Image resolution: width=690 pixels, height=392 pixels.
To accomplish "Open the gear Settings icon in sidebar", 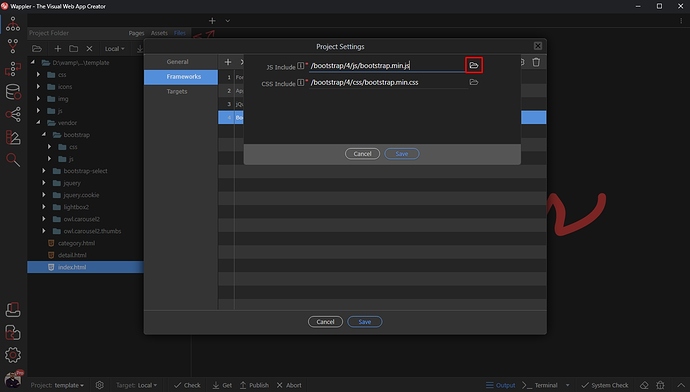I will coord(13,355).
